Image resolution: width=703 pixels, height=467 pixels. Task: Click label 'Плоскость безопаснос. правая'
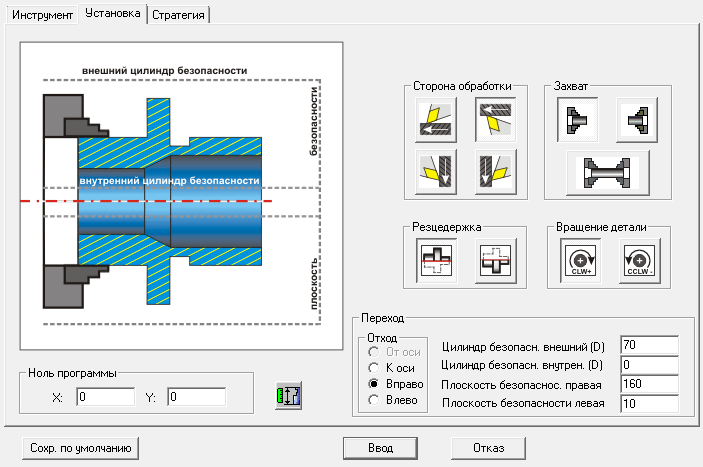coord(521,385)
